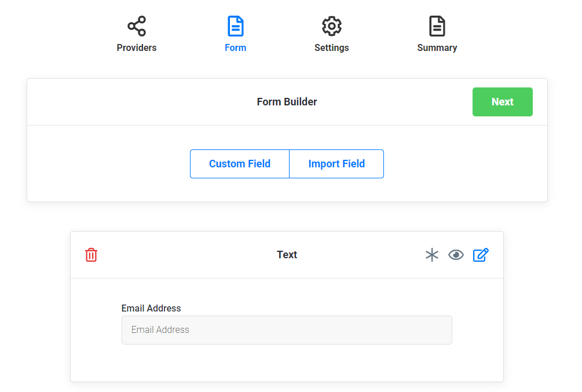The image size is (582, 392).
Task: Delete the Text field using the trash icon
Action: pyautogui.click(x=91, y=255)
